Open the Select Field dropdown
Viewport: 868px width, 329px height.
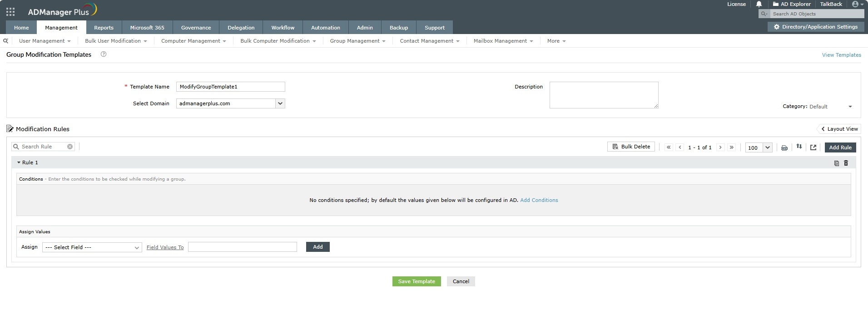(92, 247)
